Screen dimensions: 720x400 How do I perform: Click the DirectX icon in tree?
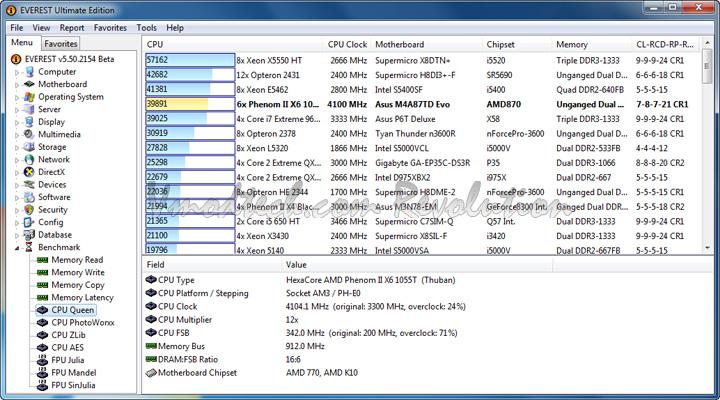[29, 172]
